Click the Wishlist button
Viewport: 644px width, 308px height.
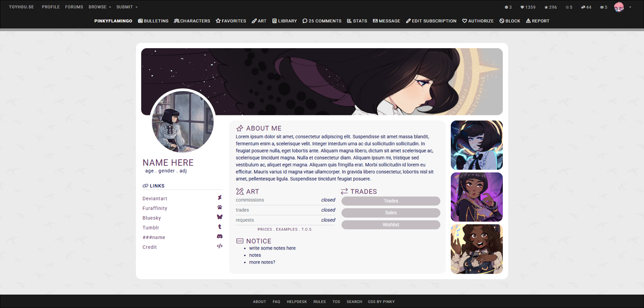tap(391, 225)
